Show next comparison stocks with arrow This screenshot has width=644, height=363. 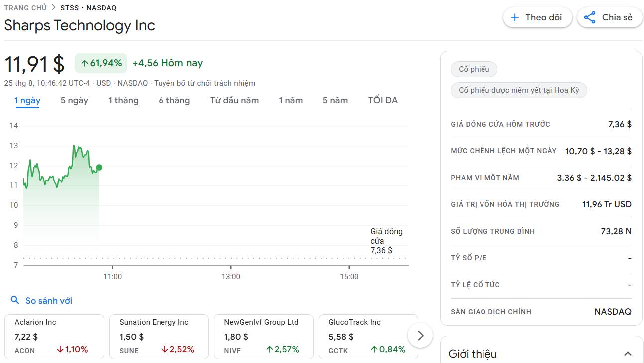(x=420, y=336)
